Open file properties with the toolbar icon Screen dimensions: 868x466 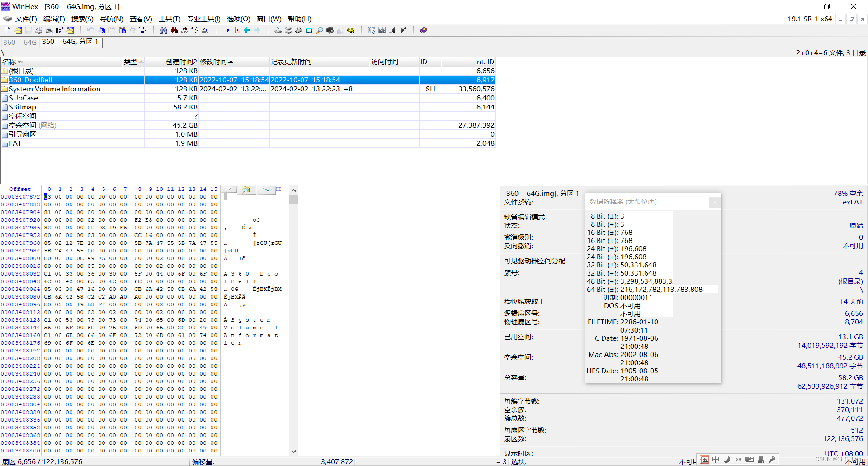(x=60, y=30)
